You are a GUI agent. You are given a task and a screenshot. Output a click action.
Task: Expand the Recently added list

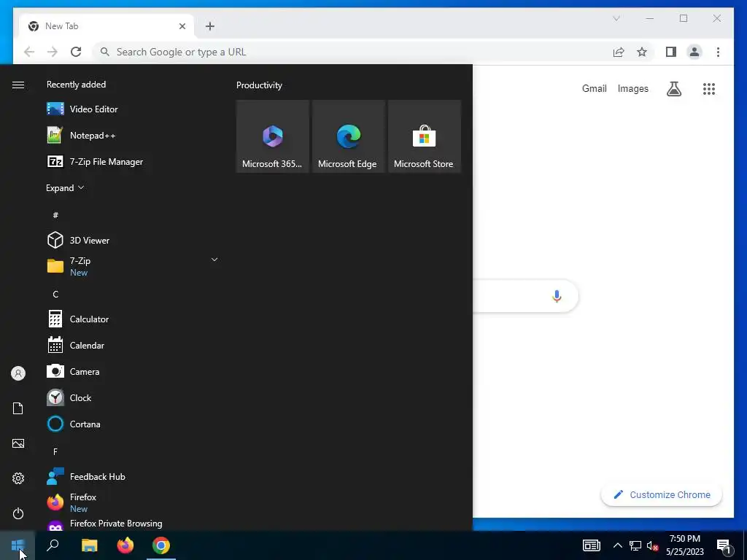(x=65, y=187)
